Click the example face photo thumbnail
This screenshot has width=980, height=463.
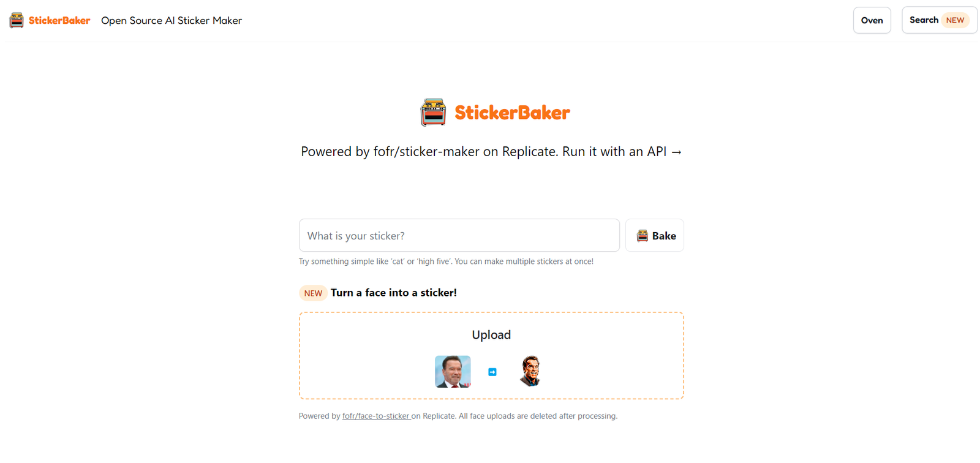point(453,371)
